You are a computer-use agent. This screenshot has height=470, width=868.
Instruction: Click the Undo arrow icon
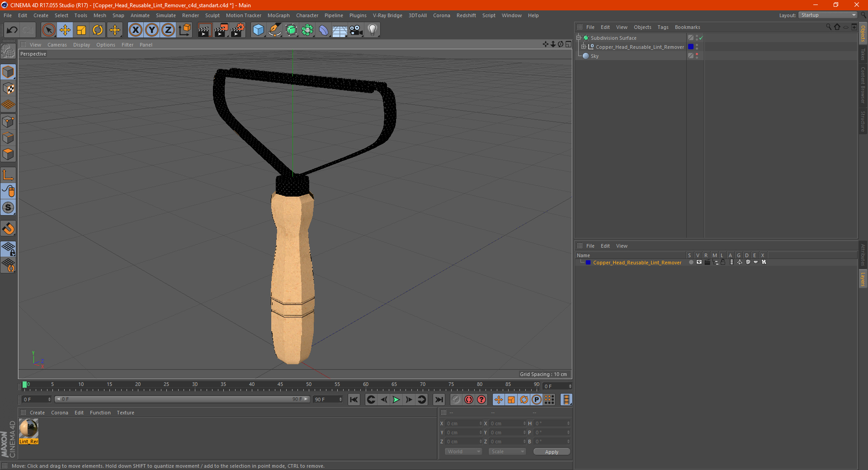12,30
